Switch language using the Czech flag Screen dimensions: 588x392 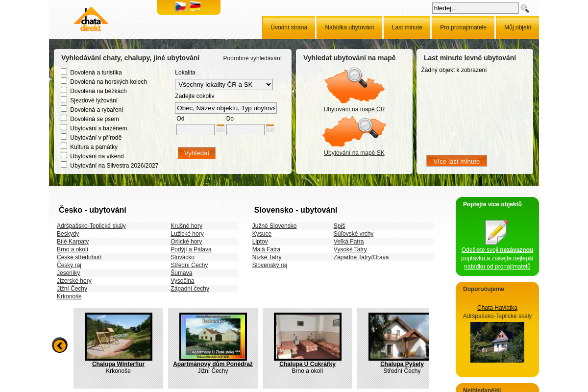coord(180,6)
